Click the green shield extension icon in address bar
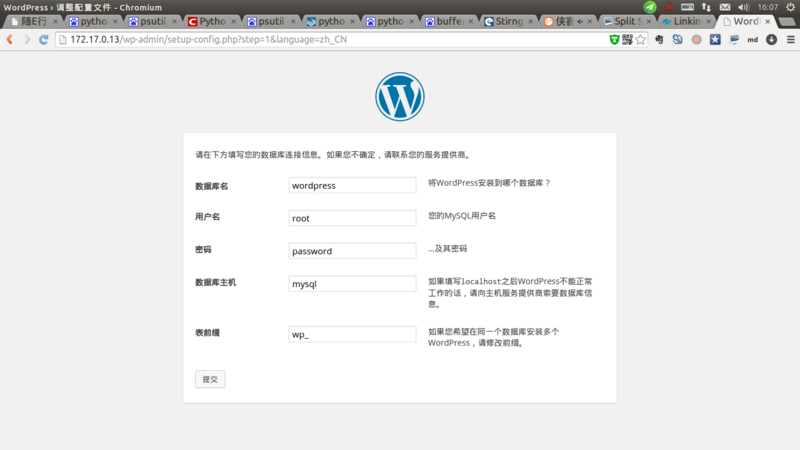 click(614, 39)
